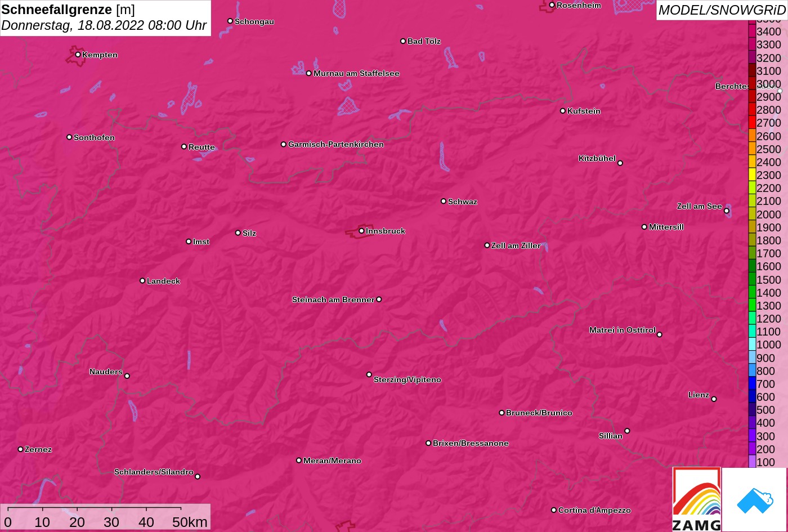Click the Matrei in Osttirol label
Screen dimensions: 788x532
[623, 330]
